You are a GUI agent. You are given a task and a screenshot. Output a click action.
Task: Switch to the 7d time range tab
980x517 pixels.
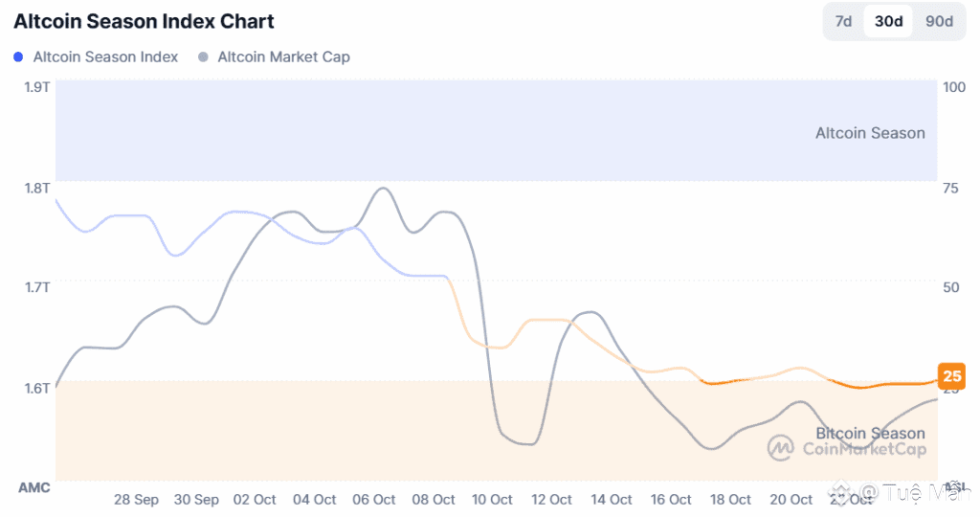843,21
